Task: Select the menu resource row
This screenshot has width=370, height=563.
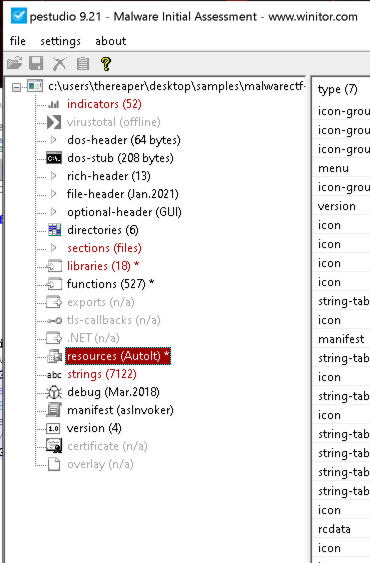Action: (x=333, y=168)
